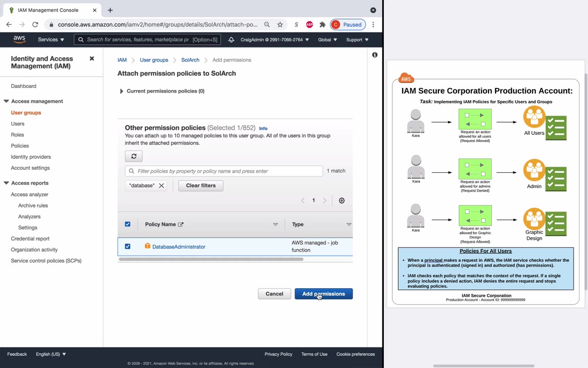Open Dashboard in the IAM sidebar
This screenshot has height=368, width=588.
pyautogui.click(x=23, y=86)
